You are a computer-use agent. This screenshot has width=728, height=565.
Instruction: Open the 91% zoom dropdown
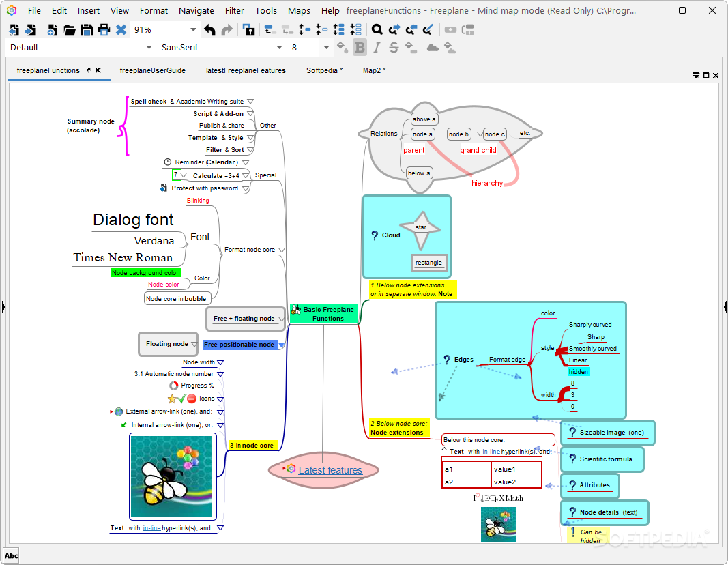tap(193, 30)
